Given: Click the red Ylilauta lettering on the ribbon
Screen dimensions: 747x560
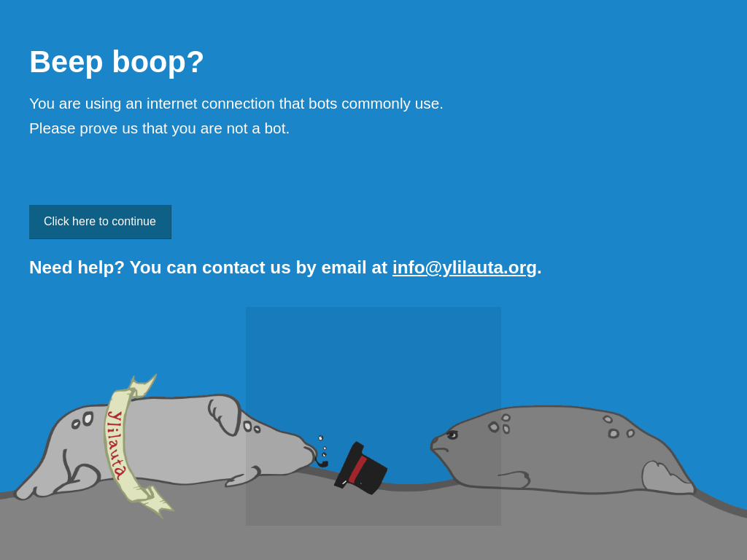Looking at the screenshot, I should [x=116, y=445].
